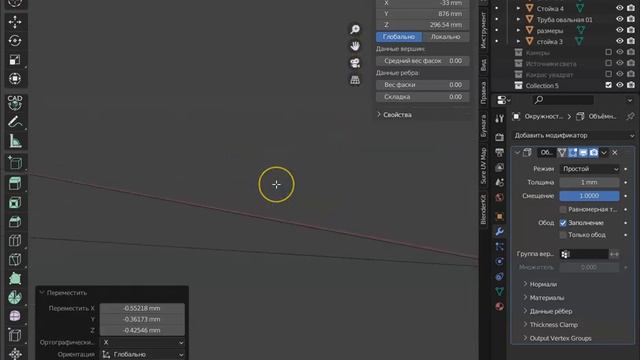Toggle visibility of размеры object

click(x=620, y=30)
